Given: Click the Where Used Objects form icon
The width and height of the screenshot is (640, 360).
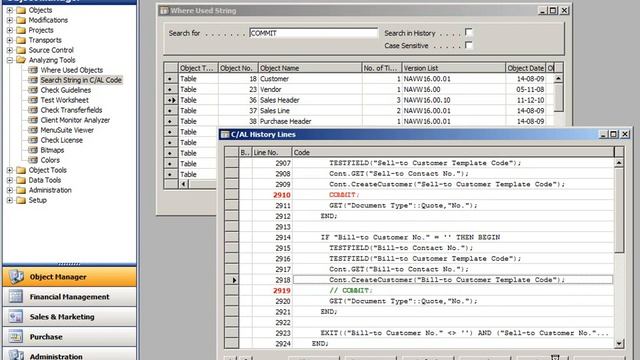Looking at the screenshot, I should [x=33, y=70].
